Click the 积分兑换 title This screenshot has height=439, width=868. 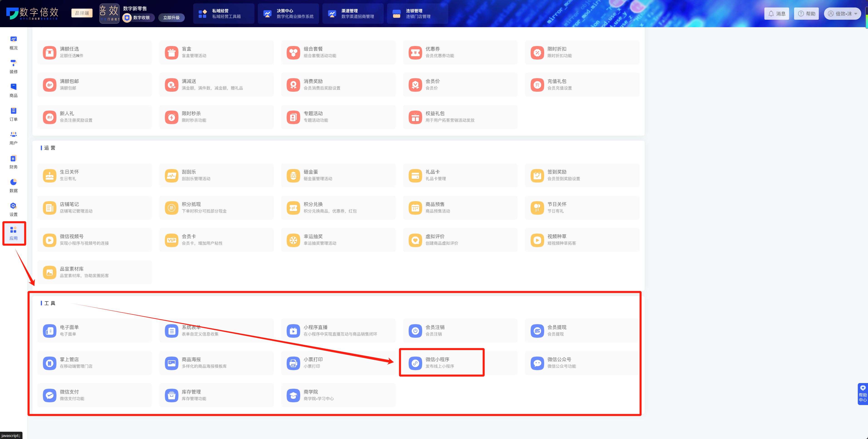(313, 204)
